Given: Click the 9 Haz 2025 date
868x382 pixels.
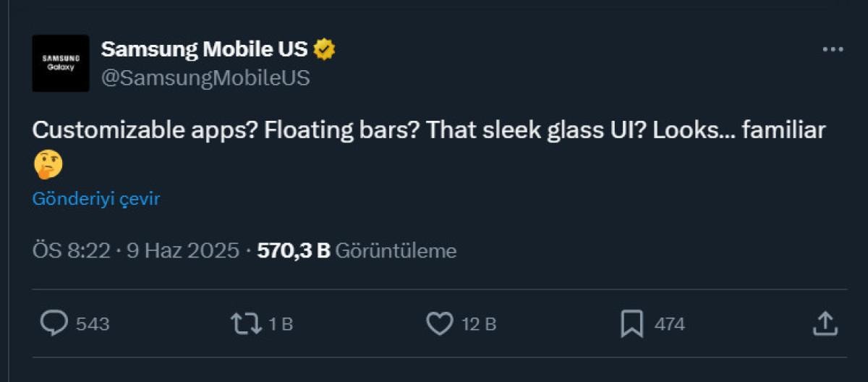Looking at the screenshot, I should coord(183,251).
